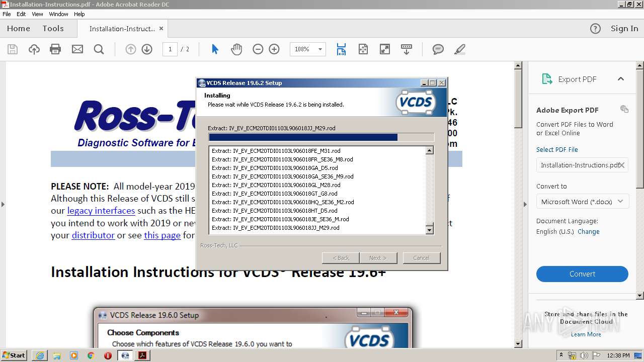This screenshot has width=644, height=362.
Task: Click the PDF document vertical scrollbar thumb
Action: 518,100
